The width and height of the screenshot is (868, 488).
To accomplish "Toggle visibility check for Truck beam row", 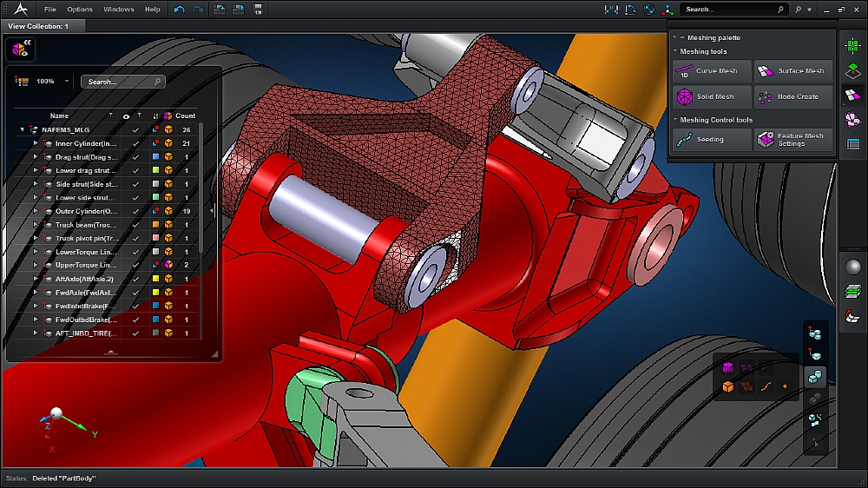I will (x=135, y=225).
